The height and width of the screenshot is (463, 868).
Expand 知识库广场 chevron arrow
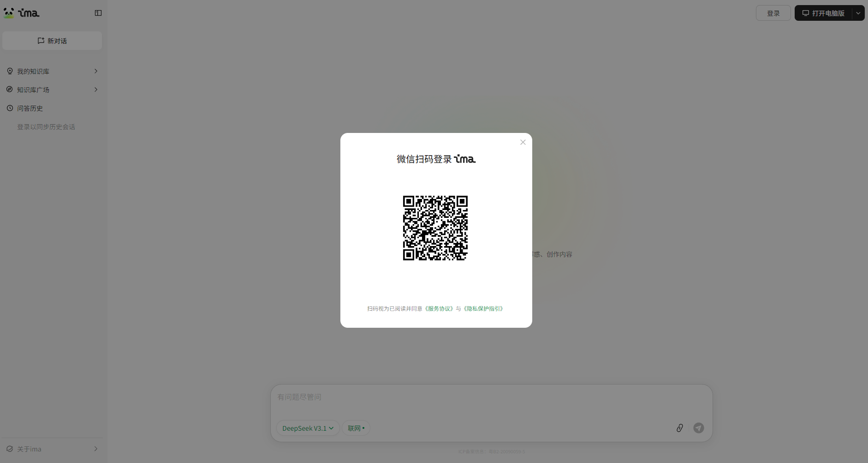click(96, 90)
